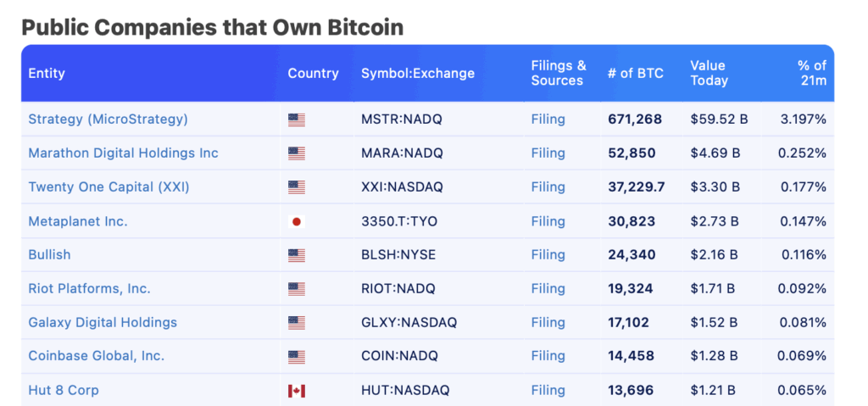Image resolution: width=868 pixels, height=406 pixels.
Task: Click the 671,268 BTC value
Action: [x=635, y=119]
